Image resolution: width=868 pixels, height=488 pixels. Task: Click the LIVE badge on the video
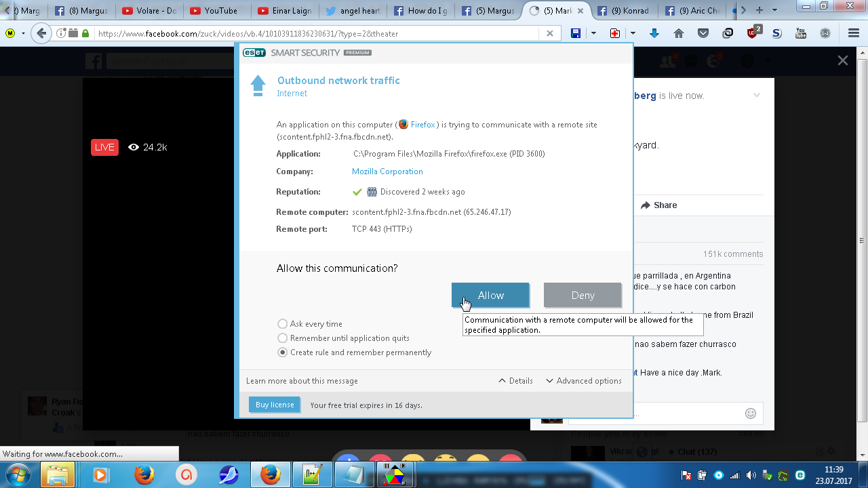(104, 147)
